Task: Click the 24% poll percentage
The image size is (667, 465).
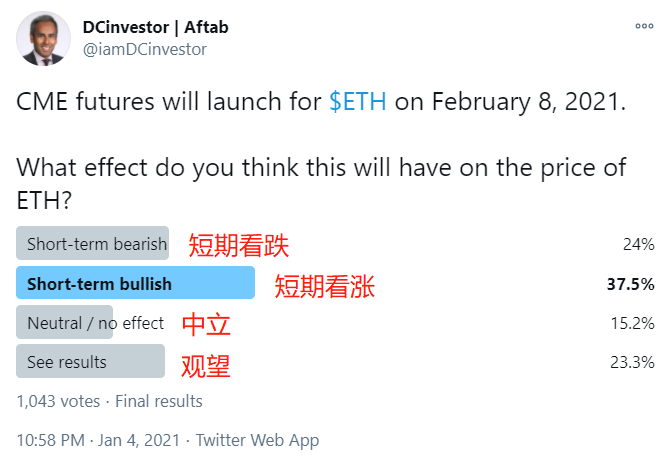Action: click(638, 244)
